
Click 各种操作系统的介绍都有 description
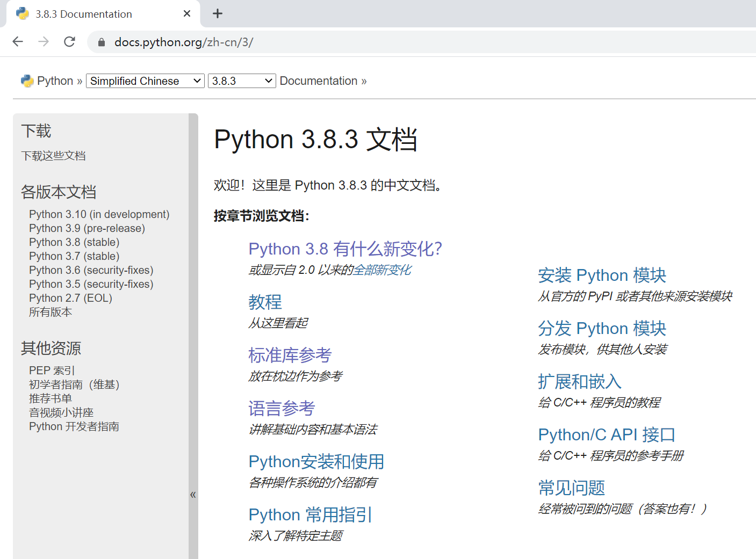tap(313, 482)
